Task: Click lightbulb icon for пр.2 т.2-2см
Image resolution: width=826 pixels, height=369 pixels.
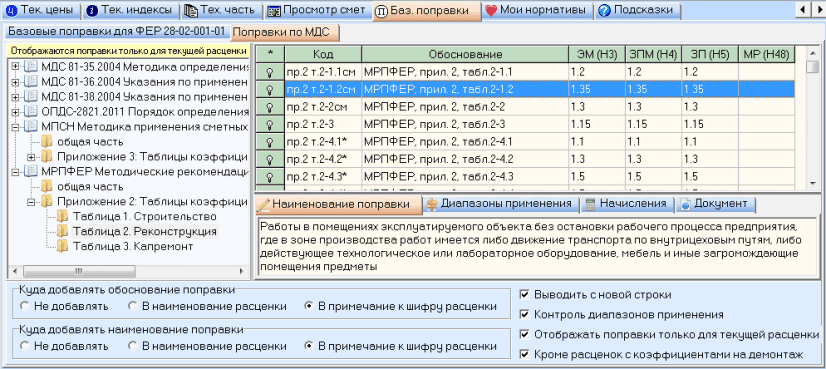Action: click(270, 107)
